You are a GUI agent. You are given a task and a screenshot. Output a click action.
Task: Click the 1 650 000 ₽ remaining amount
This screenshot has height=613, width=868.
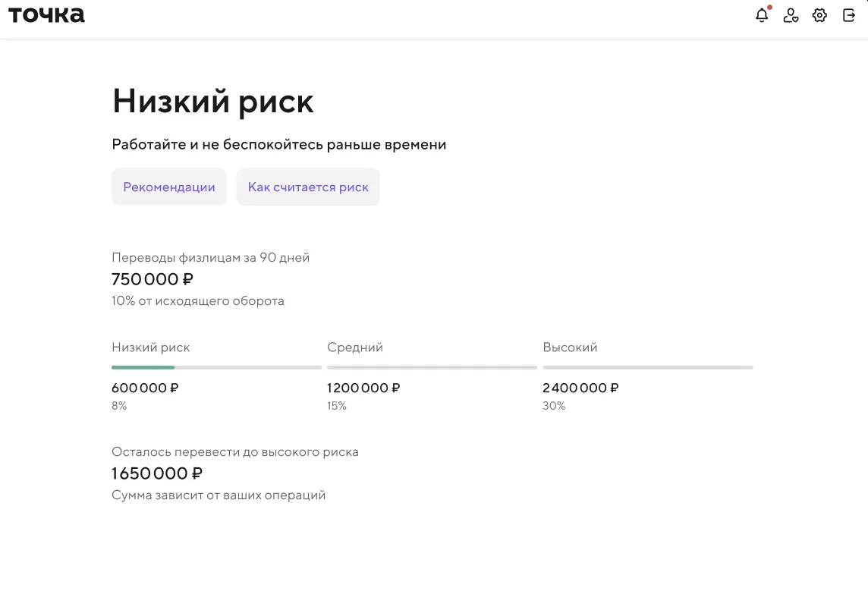click(x=157, y=473)
